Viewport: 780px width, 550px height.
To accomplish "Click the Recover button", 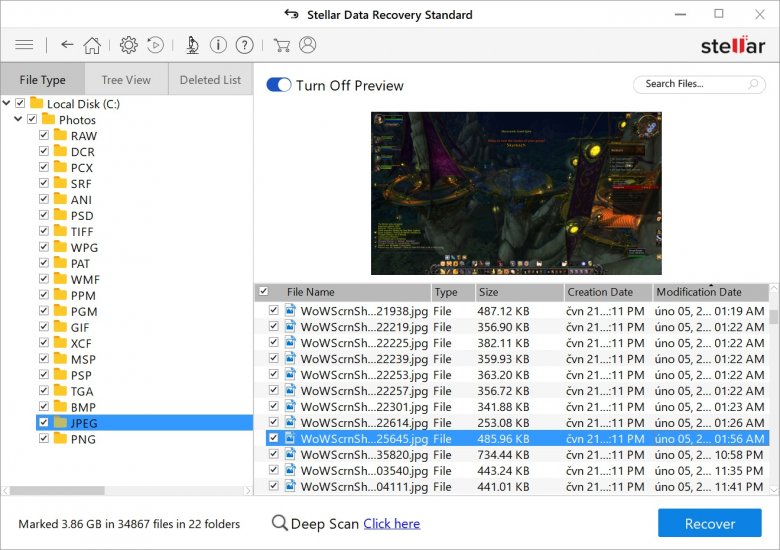I will tap(710, 523).
